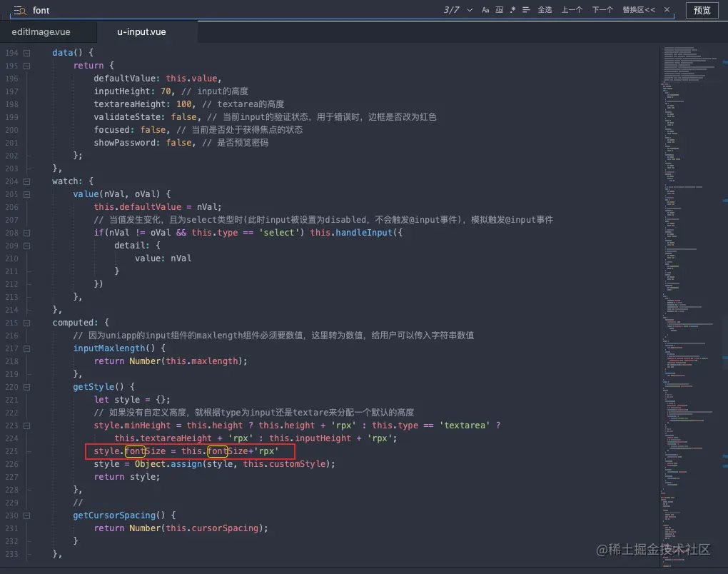Click 'this.defaultValue = nVal;' on line 206
This screenshot has height=574, width=728.
tap(158, 207)
